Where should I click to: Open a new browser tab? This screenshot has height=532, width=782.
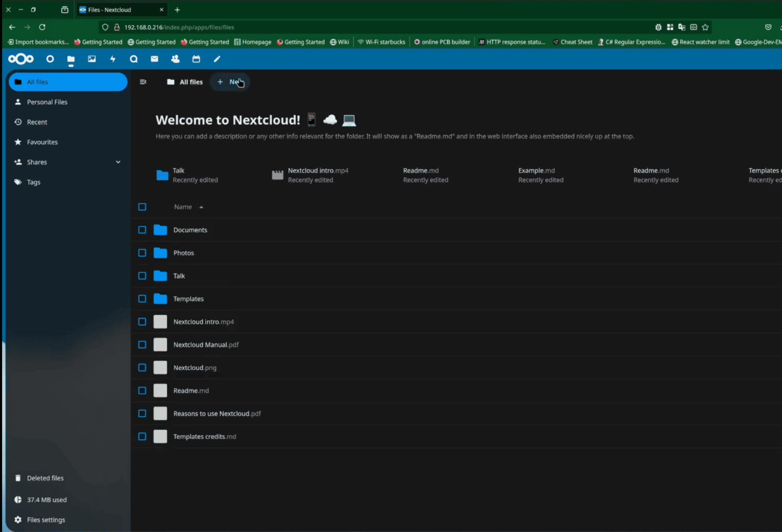click(177, 10)
